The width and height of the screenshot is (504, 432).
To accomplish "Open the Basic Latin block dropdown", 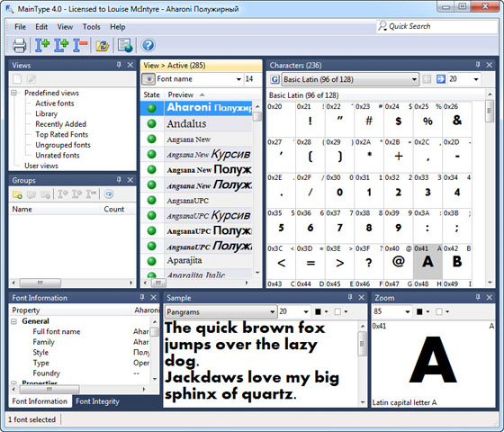I will 414,79.
